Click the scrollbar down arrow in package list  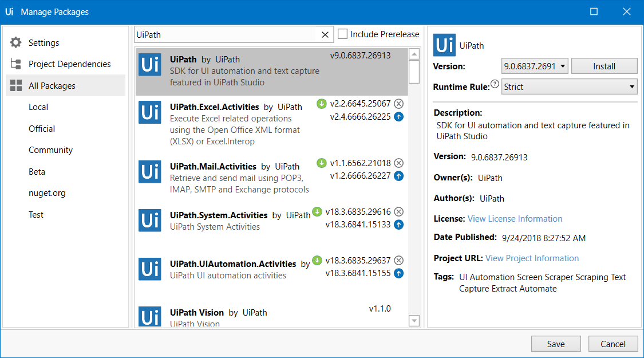413,321
